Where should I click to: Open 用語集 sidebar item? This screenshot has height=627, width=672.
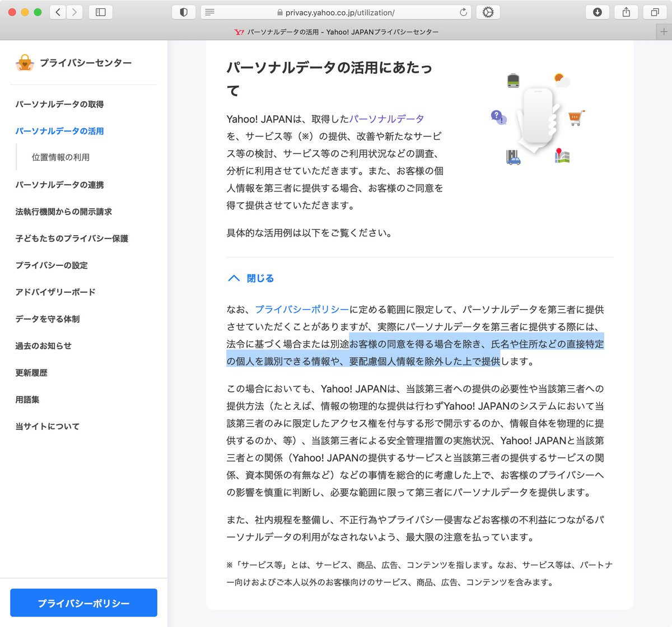27,400
